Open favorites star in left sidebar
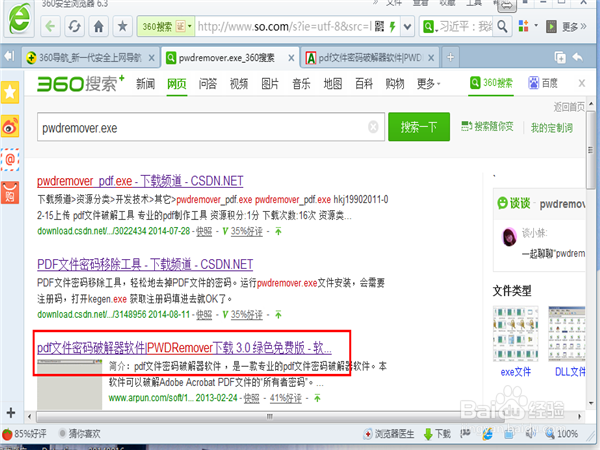The image size is (600, 450). pos(10,92)
